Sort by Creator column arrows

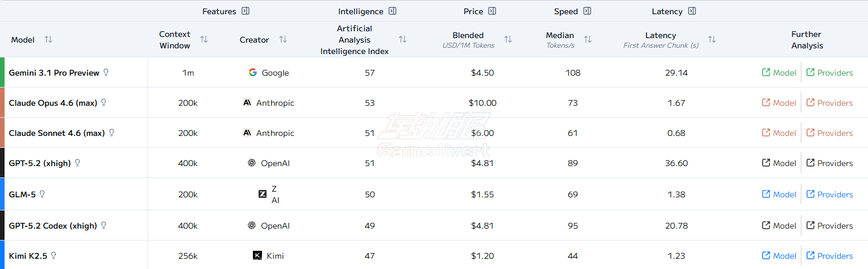[283, 40]
